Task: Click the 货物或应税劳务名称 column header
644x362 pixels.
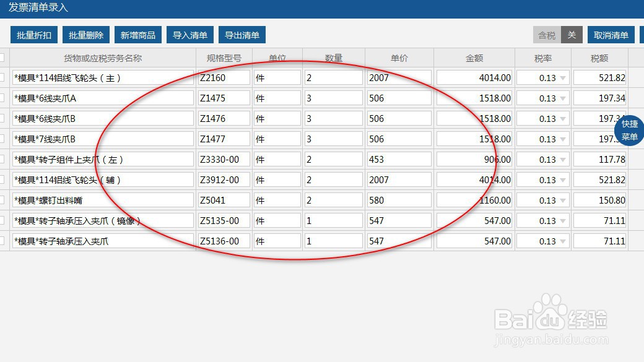Action: (103, 58)
